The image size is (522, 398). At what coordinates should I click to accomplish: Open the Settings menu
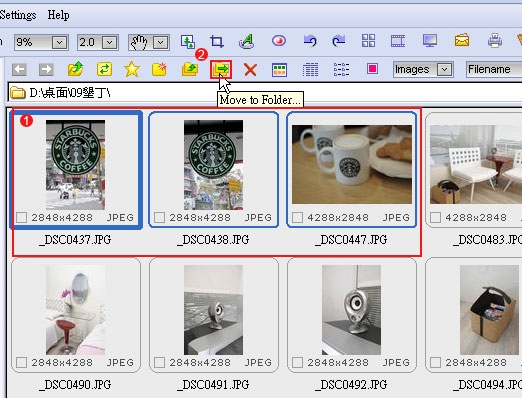[18, 15]
